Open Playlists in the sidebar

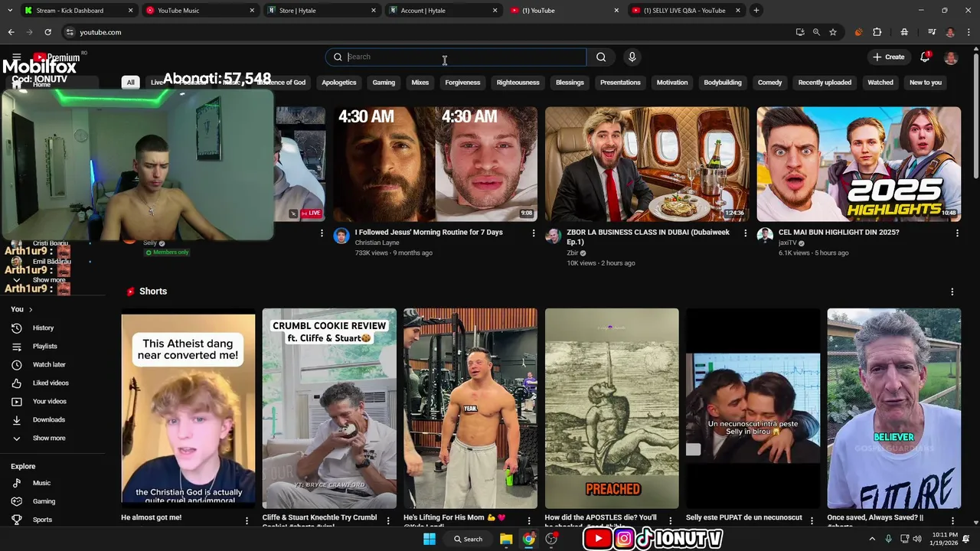tap(44, 346)
